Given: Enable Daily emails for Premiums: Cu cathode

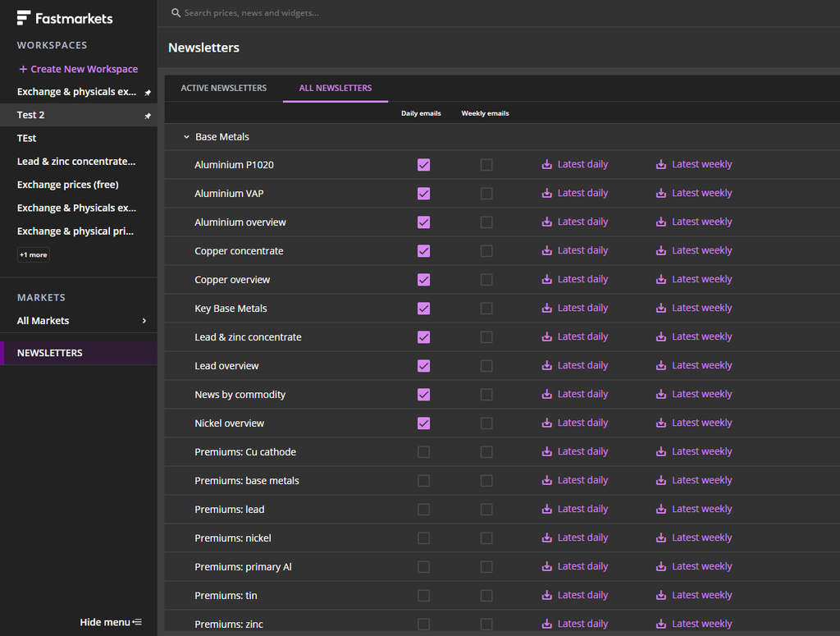Looking at the screenshot, I should coord(423,452).
